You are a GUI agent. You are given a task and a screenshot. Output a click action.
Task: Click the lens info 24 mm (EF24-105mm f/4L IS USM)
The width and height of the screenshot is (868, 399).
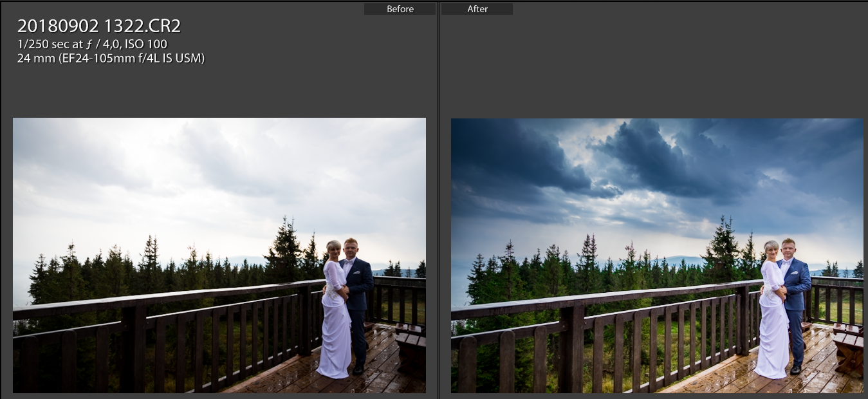coord(111,59)
